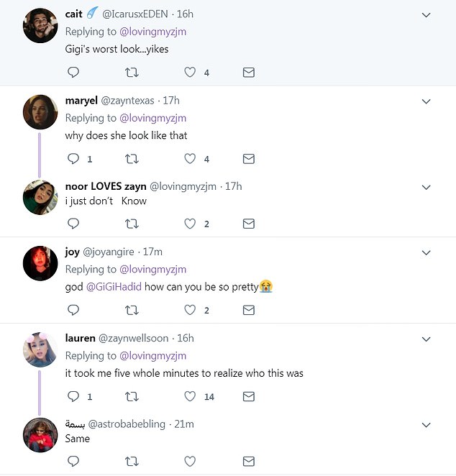This screenshot has height=476, width=456.
Task: Reply to maryel's "why does she look" tweet
Action: pyautogui.click(x=73, y=159)
